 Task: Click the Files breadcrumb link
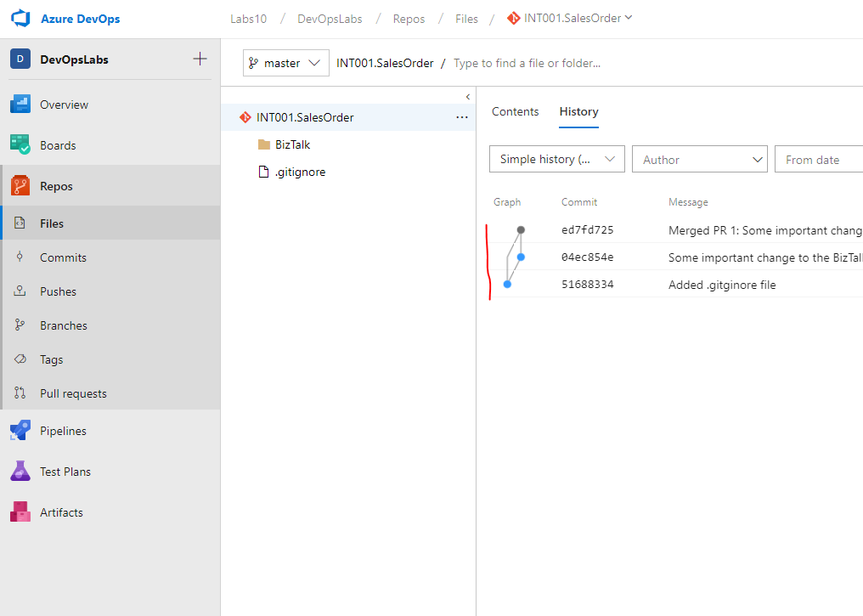[x=466, y=19]
